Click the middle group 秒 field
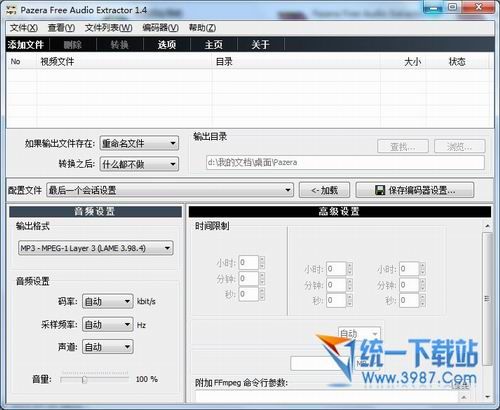Image resolution: width=500 pixels, height=410 pixels. (336, 300)
